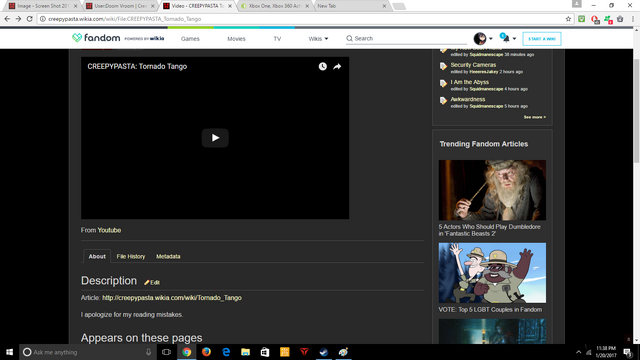This screenshot has width=640, height=360.
Task: Click the START A WIKI button
Action: [542, 39]
